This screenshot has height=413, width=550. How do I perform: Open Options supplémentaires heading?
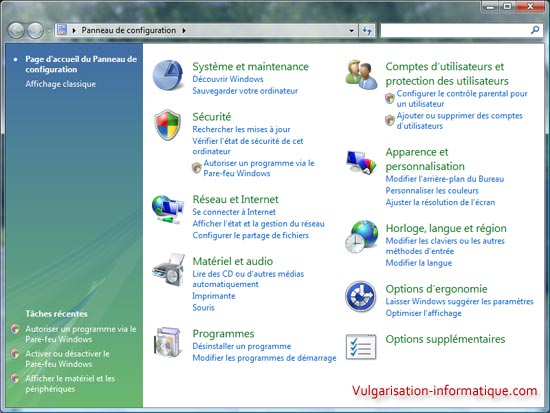coord(445,339)
